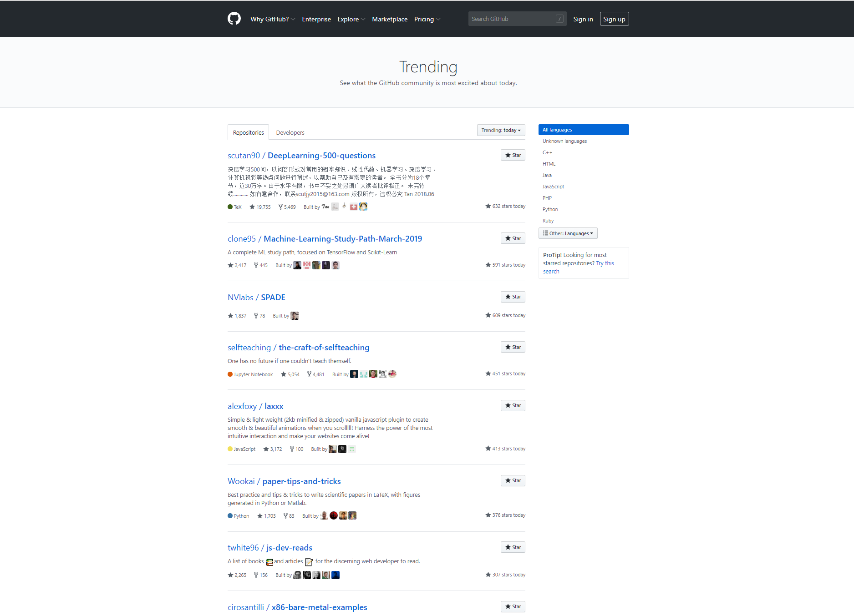Screen dimensions: 854x616
Task: Filter trending by PHP
Action: click(x=584, y=198)
